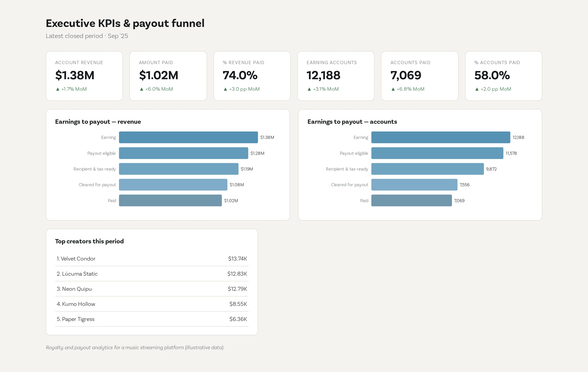588x372 pixels.
Task: Click the $12.79K earnings value
Action: coord(237,289)
